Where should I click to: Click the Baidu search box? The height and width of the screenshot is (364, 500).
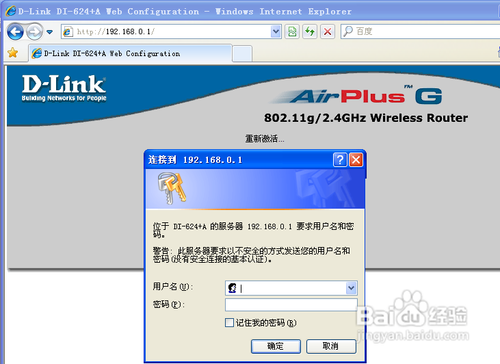(420, 32)
